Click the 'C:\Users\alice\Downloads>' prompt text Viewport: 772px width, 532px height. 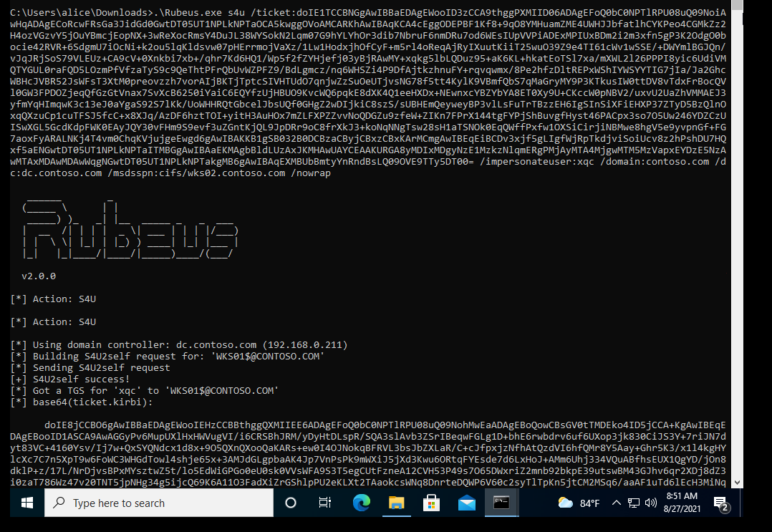pos(82,12)
